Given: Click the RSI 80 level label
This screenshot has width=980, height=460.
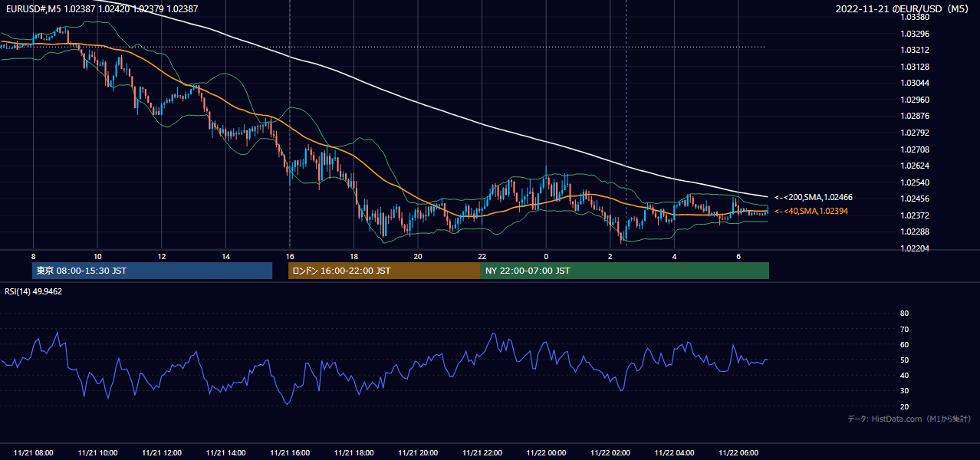Looking at the screenshot, I should (904, 314).
